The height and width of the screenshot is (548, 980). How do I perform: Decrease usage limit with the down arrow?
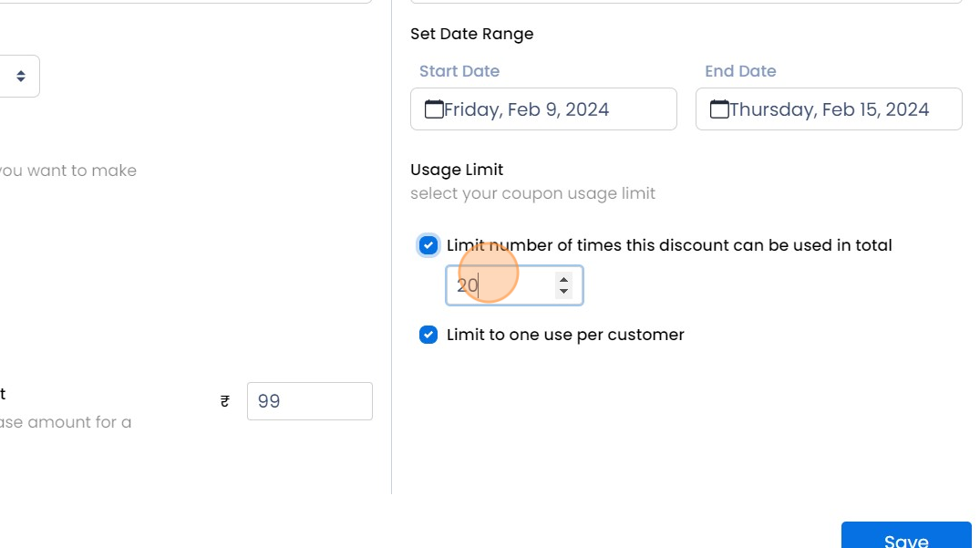[564, 292]
